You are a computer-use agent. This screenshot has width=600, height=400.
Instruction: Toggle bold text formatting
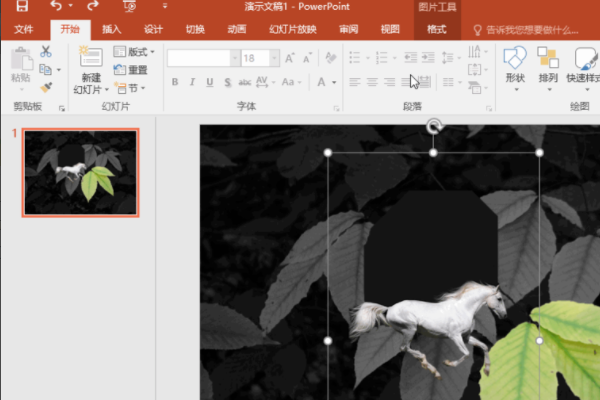(175, 81)
